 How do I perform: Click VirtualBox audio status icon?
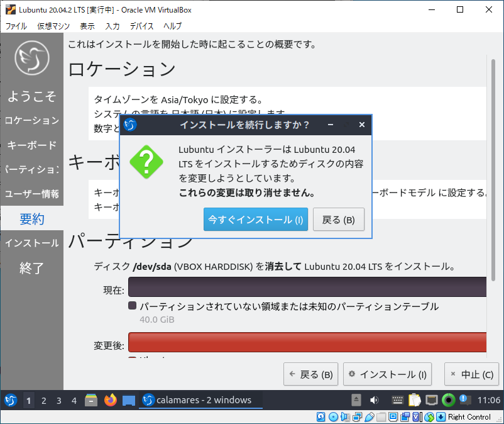click(345, 417)
